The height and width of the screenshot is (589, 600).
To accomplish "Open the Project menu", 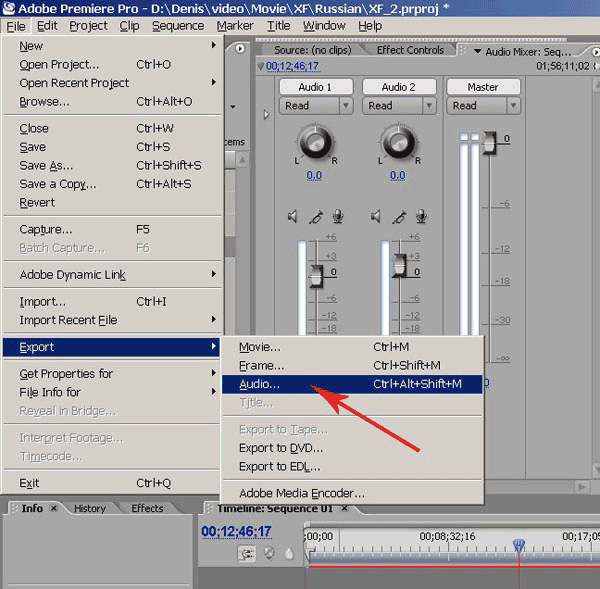I will (88, 26).
